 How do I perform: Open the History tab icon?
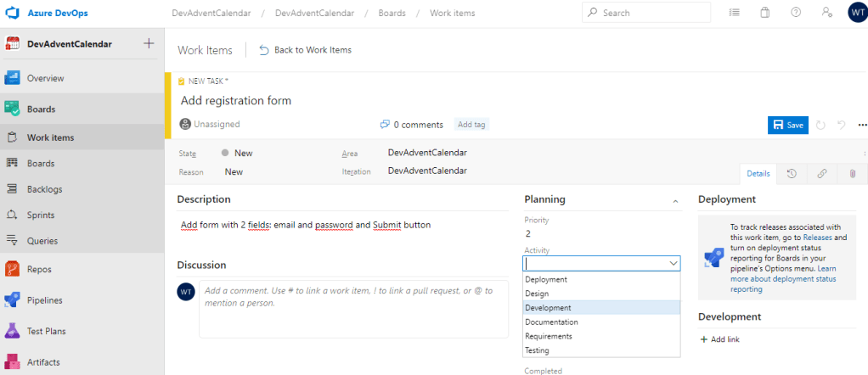pyautogui.click(x=792, y=173)
